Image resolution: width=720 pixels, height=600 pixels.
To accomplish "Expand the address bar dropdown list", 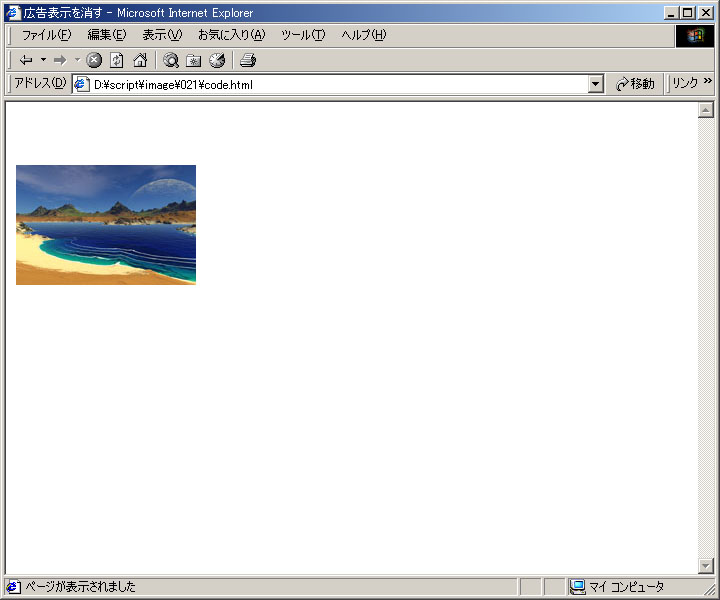I will (596, 84).
